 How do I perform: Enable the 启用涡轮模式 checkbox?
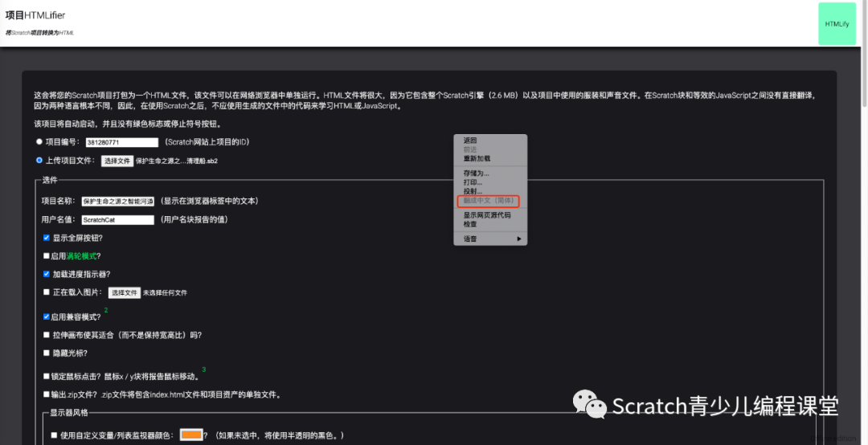point(47,256)
